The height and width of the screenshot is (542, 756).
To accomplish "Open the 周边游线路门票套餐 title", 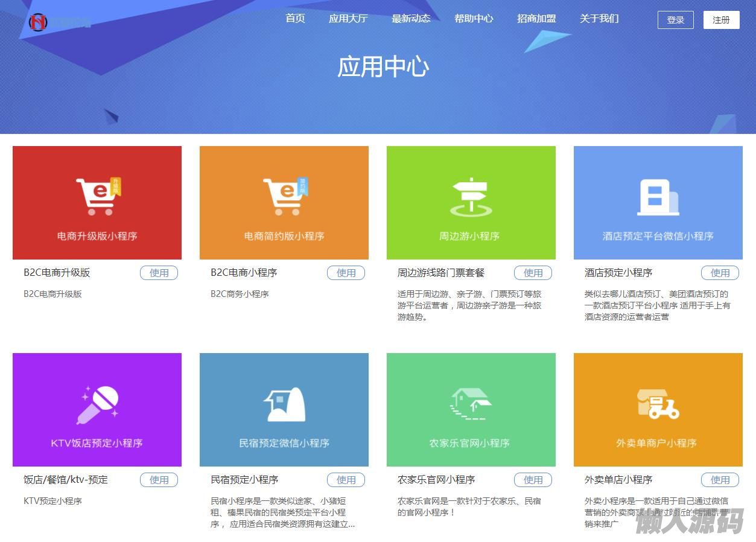I will pos(441,273).
